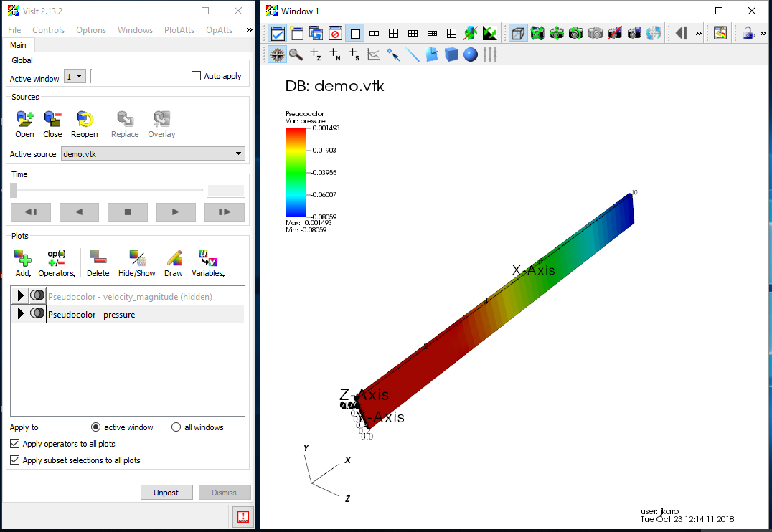Click the Time slider handle
Viewport: 772px width, 532px height.
click(14, 190)
